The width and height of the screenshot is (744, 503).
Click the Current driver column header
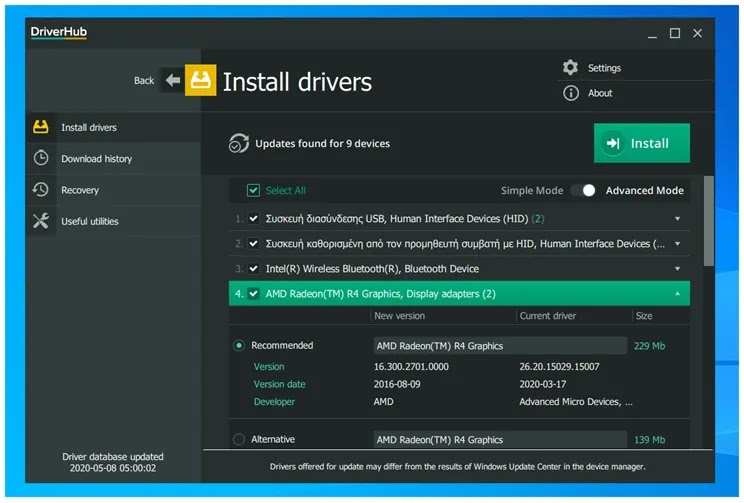[548, 316]
